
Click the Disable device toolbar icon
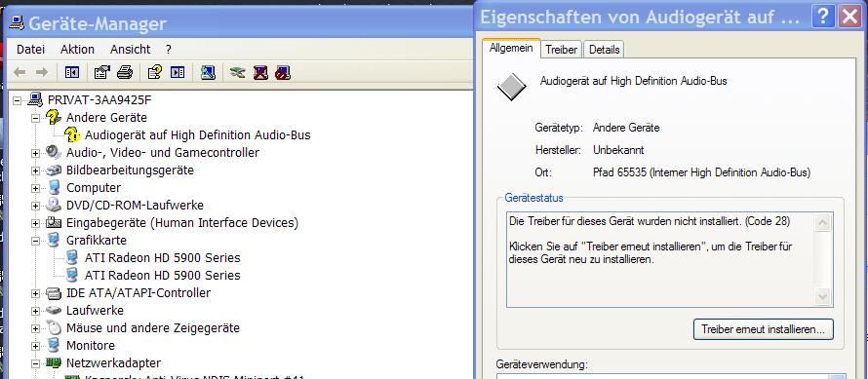[x=283, y=72]
